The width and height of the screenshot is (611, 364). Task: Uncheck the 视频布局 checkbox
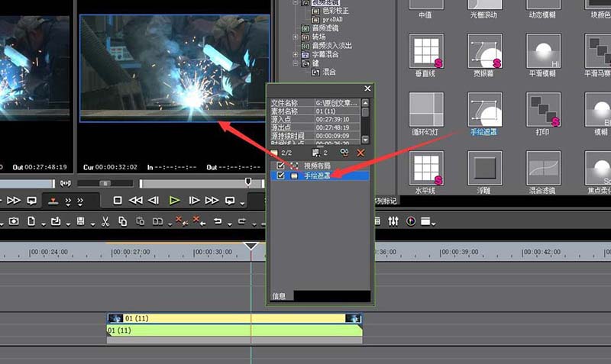click(x=281, y=165)
